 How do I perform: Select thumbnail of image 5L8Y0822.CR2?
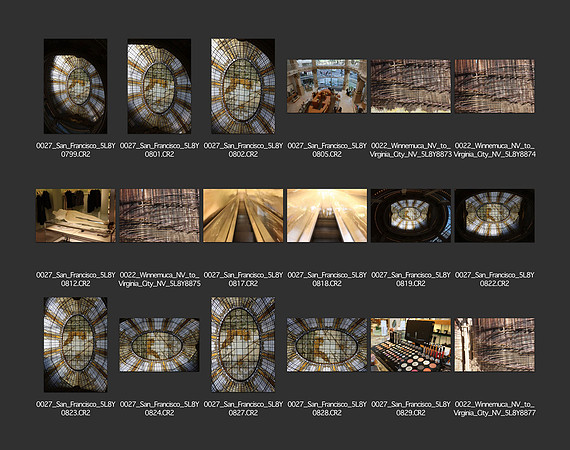pyautogui.click(x=494, y=216)
